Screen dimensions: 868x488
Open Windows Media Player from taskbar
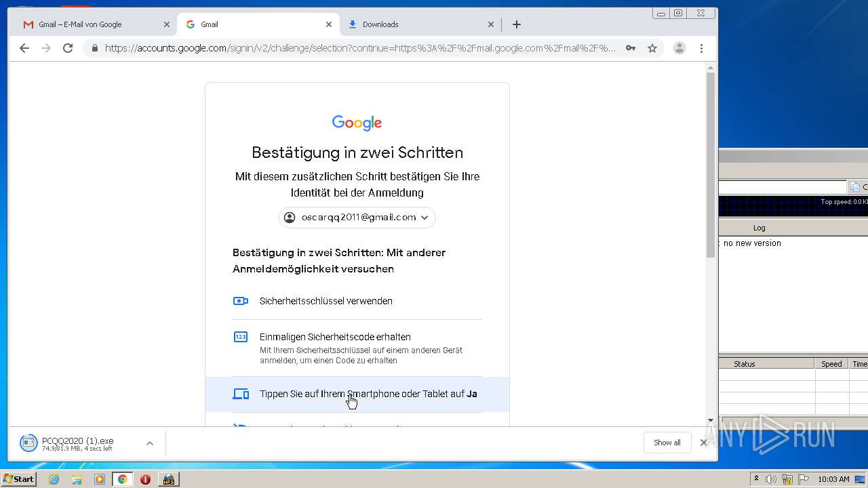100,479
